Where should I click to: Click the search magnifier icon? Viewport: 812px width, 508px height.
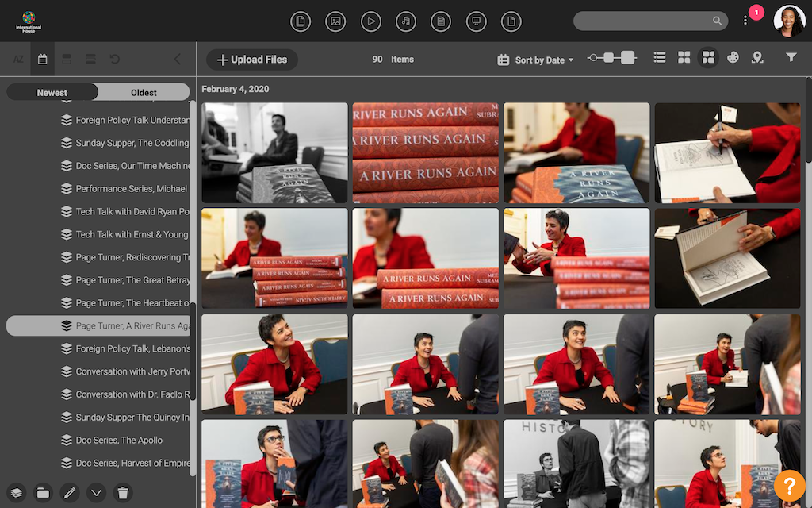pyautogui.click(x=717, y=21)
